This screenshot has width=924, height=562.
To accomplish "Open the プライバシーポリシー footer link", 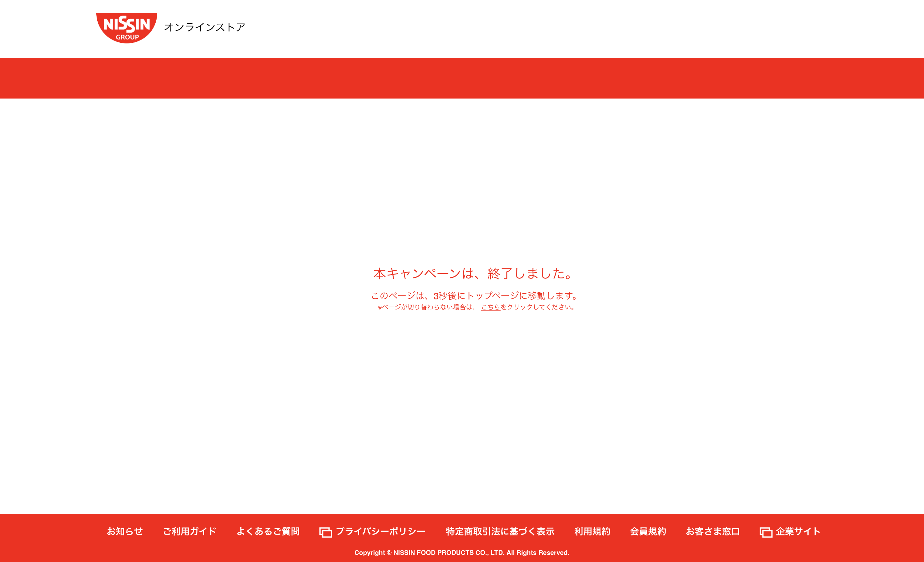I will (380, 531).
